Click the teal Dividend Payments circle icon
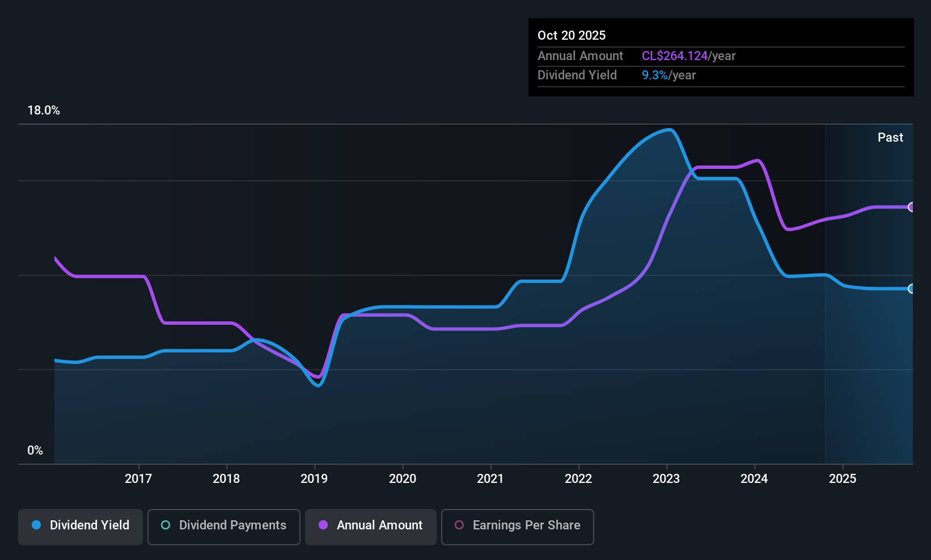The image size is (931, 560). pos(166,525)
